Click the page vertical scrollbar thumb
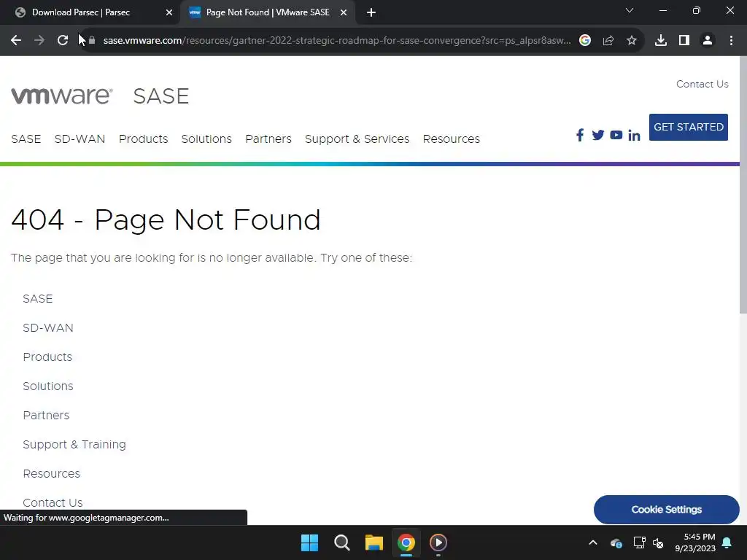Viewport: 747px width, 560px height. pos(743,184)
